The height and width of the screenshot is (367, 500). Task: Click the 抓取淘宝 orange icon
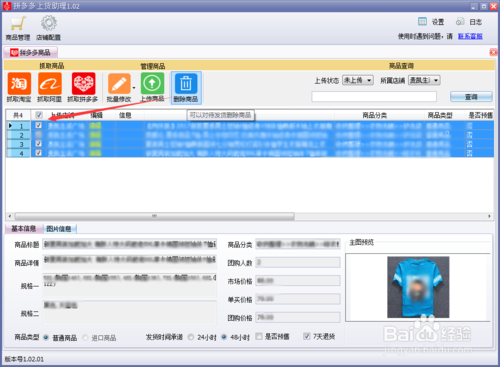[19, 83]
